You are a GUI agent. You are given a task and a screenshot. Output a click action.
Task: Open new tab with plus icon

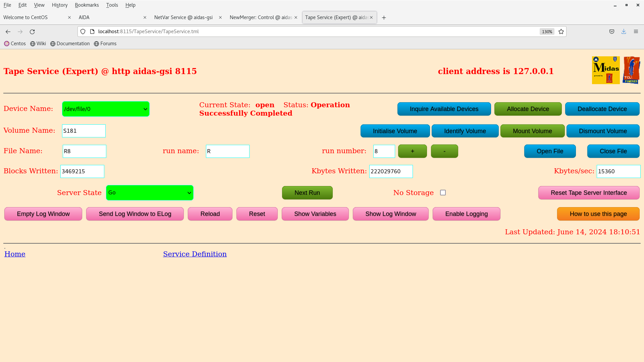pos(384,17)
